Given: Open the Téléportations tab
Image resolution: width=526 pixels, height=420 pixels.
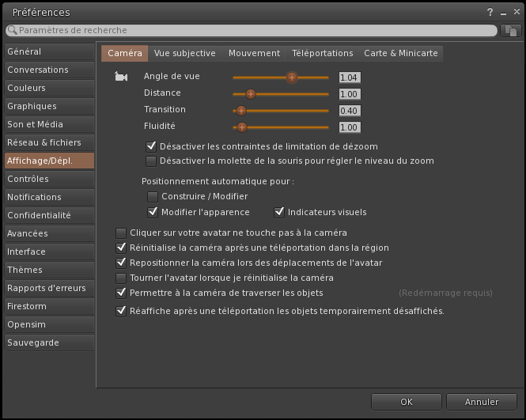Looking at the screenshot, I should [322, 53].
